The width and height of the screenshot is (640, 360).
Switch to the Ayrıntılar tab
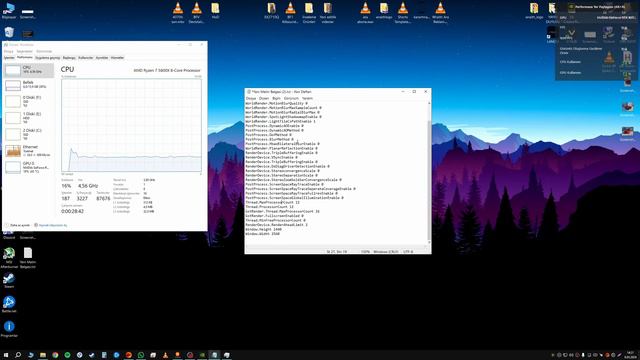click(x=102, y=58)
